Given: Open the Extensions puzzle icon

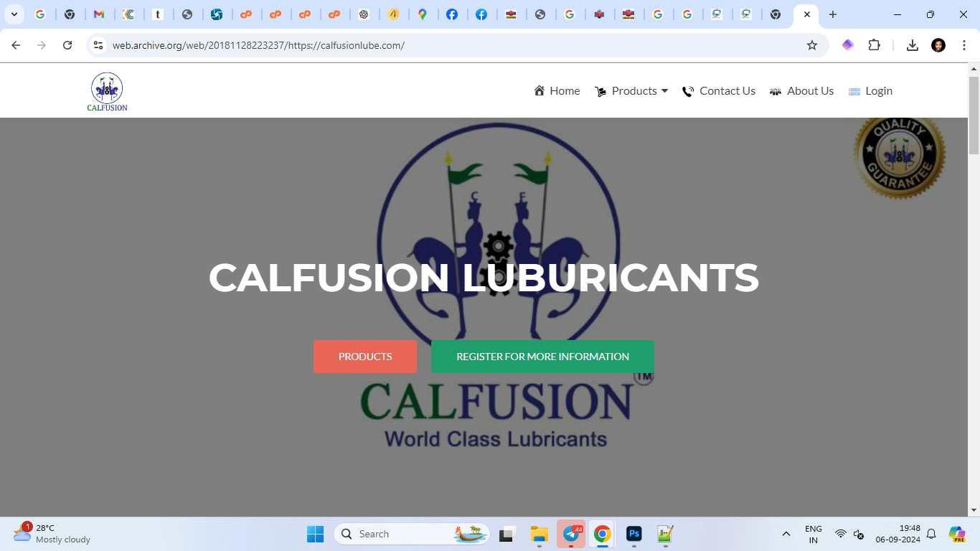Looking at the screenshot, I should (874, 45).
